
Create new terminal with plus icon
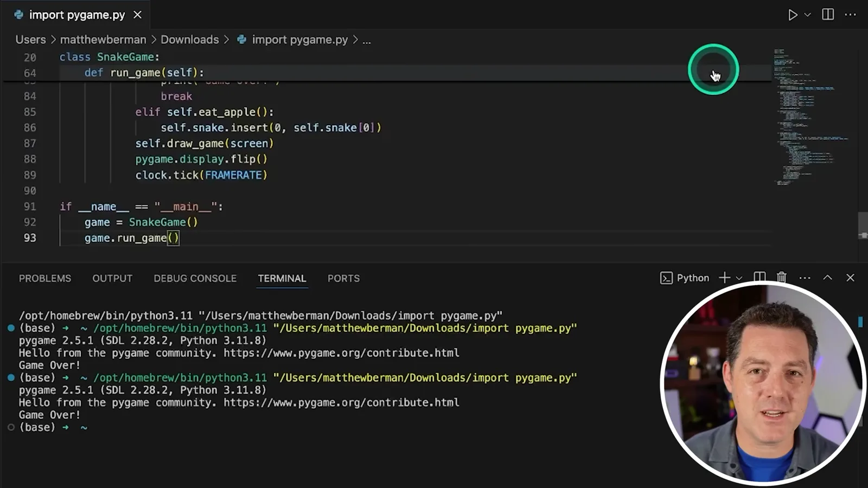724,278
